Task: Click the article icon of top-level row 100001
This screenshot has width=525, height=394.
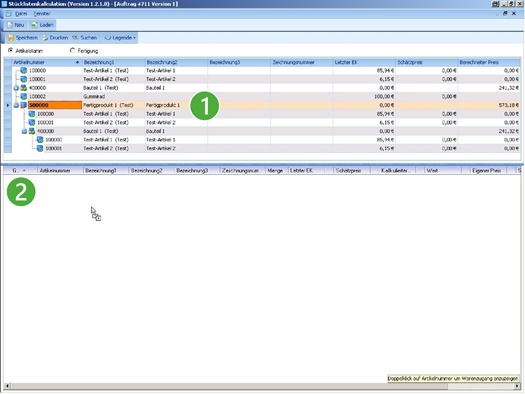Action: [x=23, y=79]
